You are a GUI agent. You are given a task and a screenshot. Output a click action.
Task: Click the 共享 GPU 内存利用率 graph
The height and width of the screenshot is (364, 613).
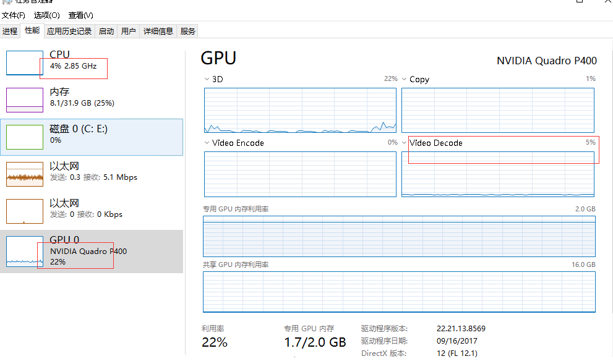(399, 292)
